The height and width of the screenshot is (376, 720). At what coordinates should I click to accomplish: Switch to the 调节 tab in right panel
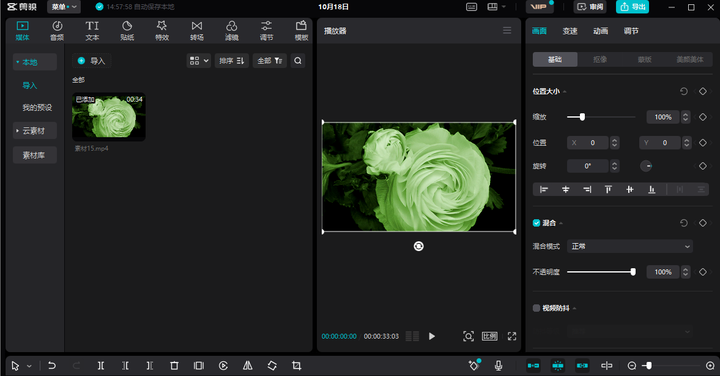click(x=631, y=31)
